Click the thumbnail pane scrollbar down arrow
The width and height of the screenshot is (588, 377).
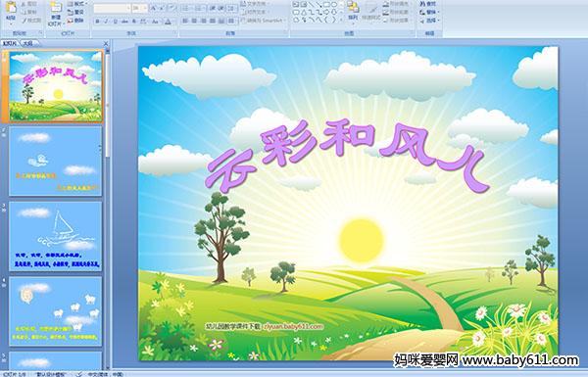tap(108, 367)
